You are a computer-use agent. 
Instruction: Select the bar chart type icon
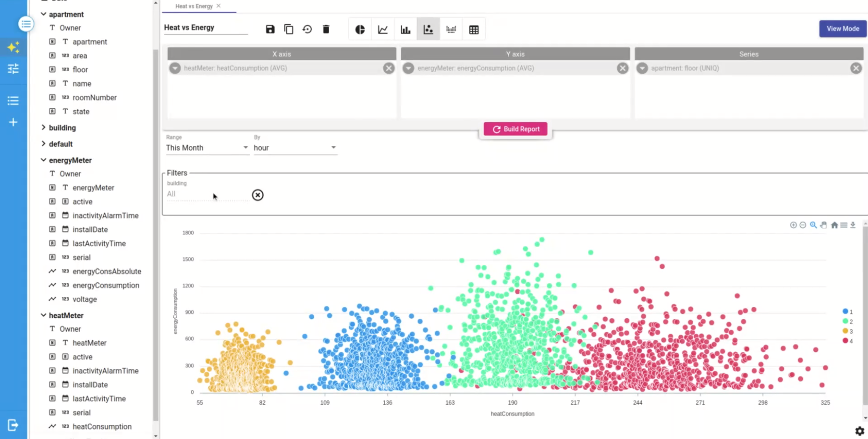pyautogui.click(x=406, y=30)
